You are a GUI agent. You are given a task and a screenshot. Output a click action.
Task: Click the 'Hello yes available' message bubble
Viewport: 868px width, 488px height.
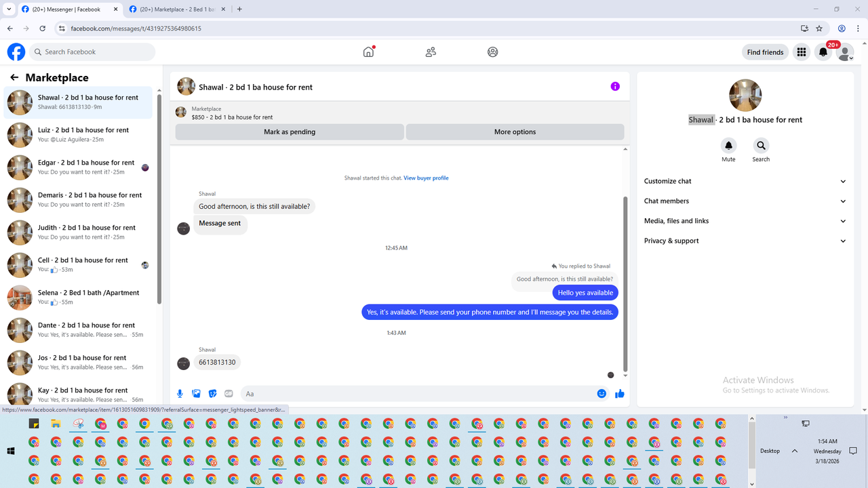point(586,293)
